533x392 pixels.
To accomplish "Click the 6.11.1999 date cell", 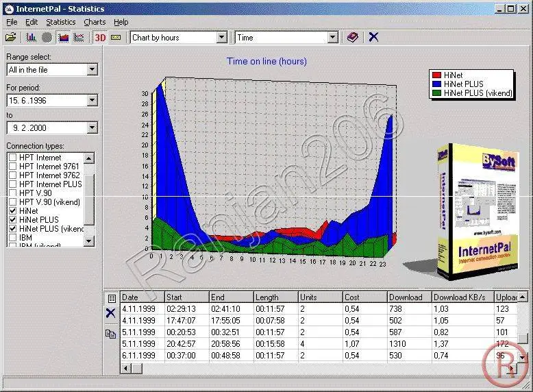I will click(x=142, y=355).
